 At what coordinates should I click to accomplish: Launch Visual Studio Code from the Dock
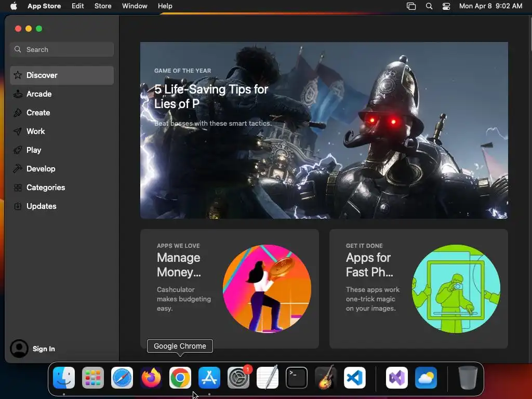[x=355, y=378]
